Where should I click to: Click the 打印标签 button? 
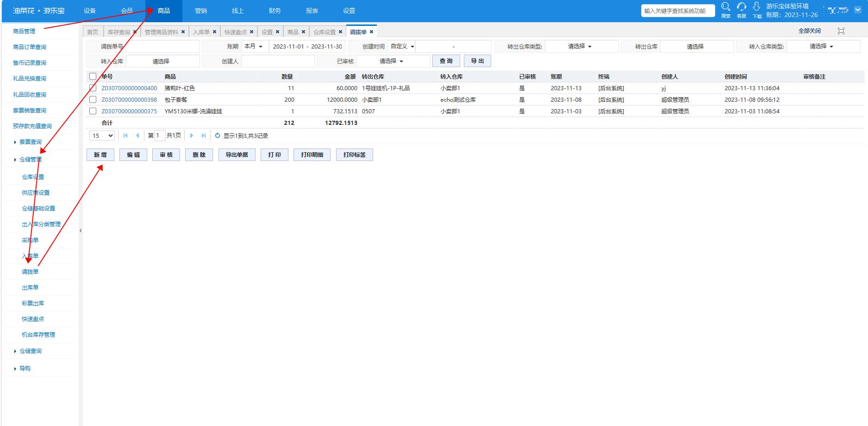click(x=355, y=155)
